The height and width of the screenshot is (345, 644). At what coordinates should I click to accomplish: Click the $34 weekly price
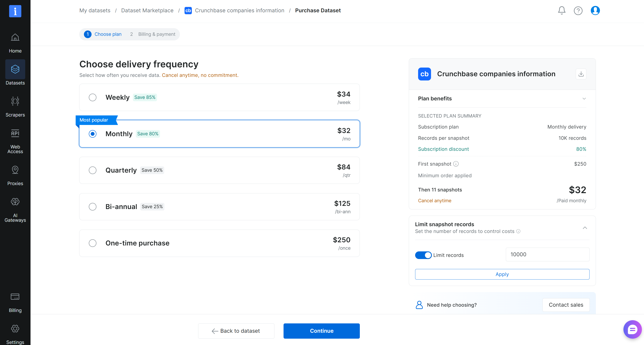pyautogui.click(x=344, y=94)
